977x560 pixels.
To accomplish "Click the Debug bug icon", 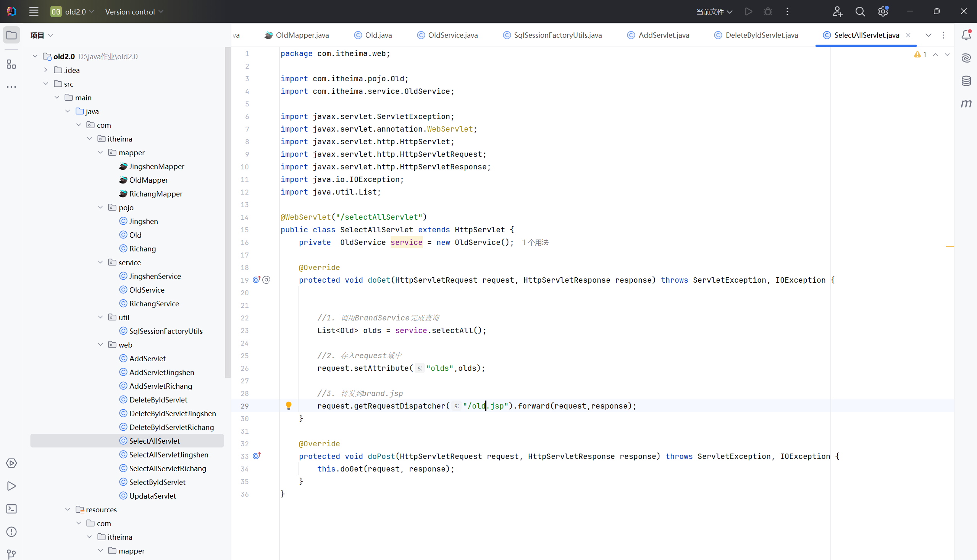I will click(768, 12).
